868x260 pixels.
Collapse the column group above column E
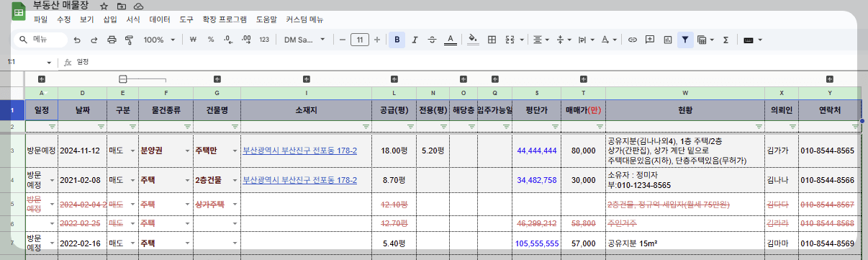[x=123, y=79]
